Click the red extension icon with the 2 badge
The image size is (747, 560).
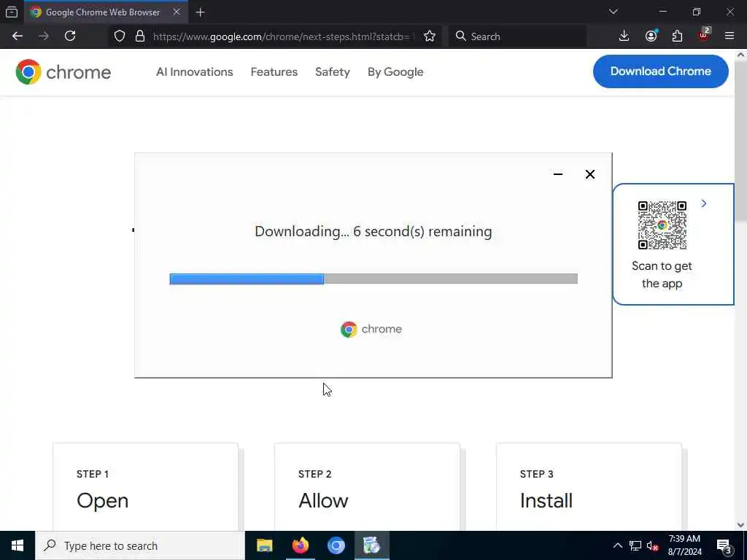coord(704,35)
